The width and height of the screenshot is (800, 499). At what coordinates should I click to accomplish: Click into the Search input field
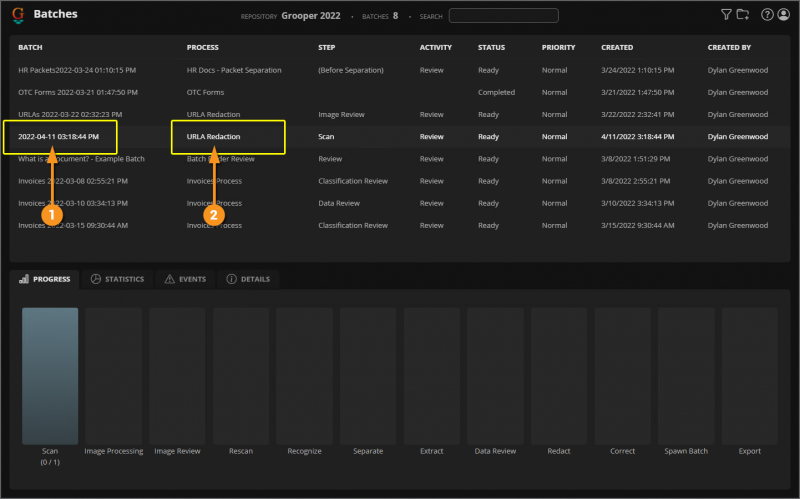pyautogui.click(x=503, y=16)
